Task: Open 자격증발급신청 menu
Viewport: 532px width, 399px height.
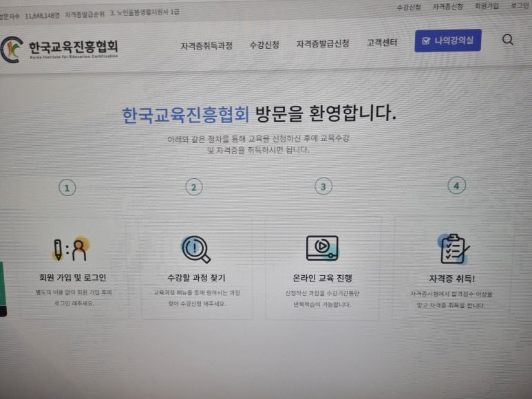Action: 323,44
